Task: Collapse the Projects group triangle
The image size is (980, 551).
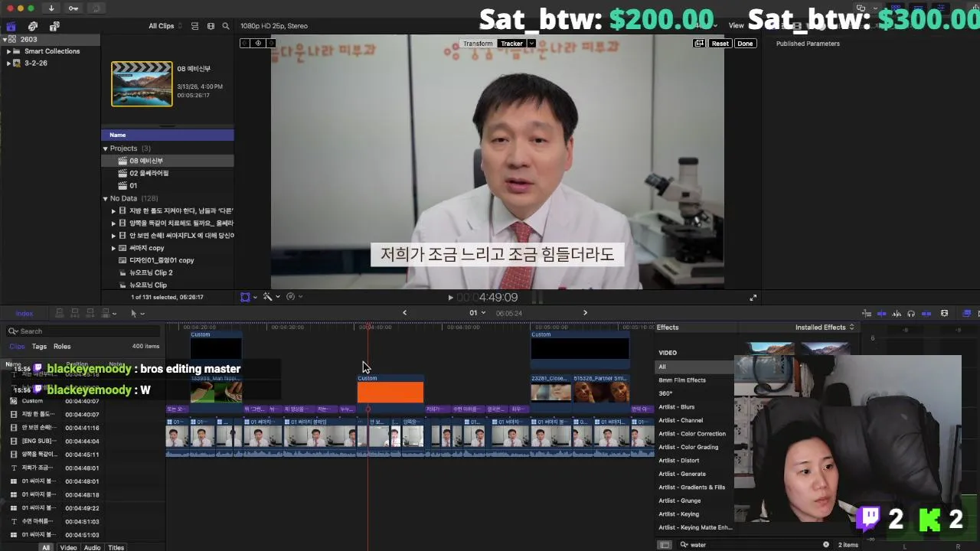Action: tap(106, 148)
